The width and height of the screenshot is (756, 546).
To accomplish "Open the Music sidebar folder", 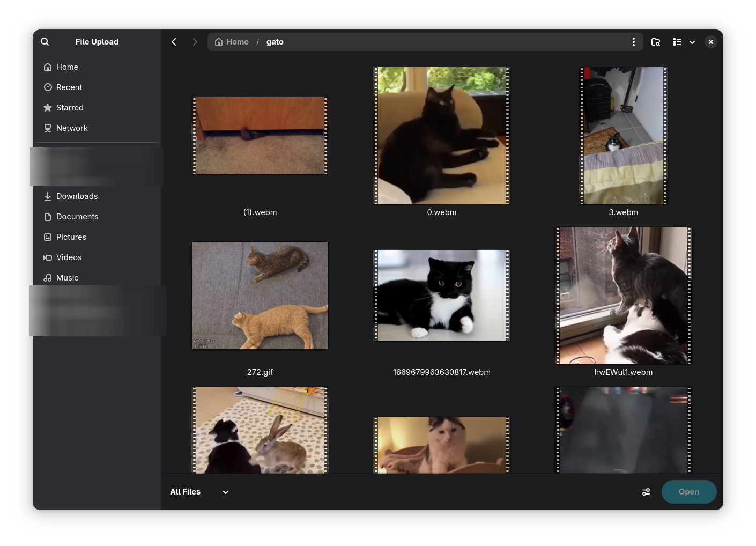I will click(97, 278).
